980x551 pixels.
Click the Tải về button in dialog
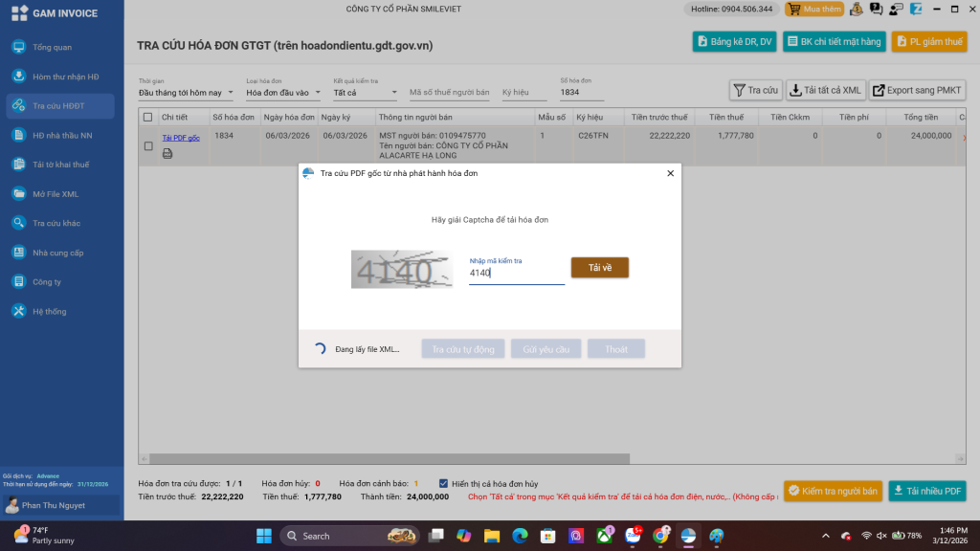coord(600,268)
